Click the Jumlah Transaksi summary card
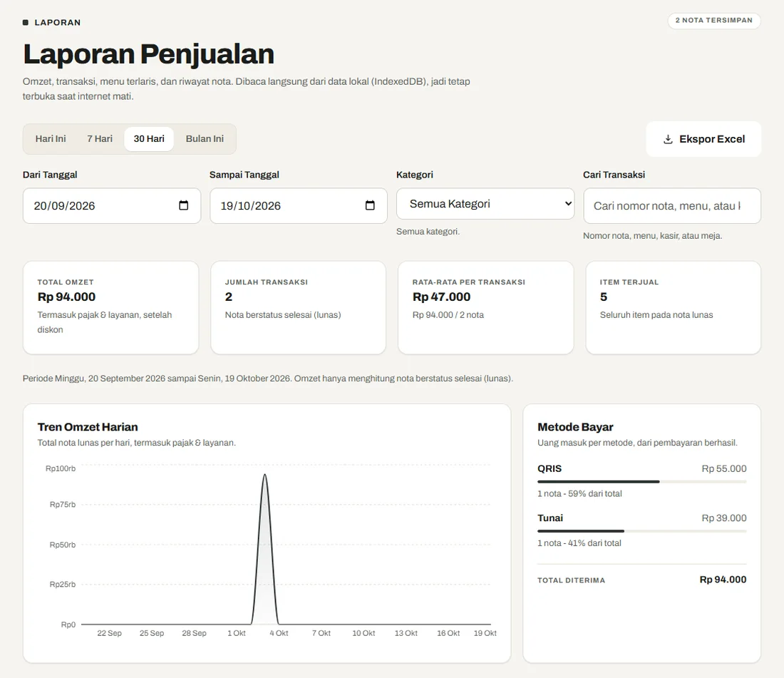This screenshot has width=784, height=678. pyautogui.click(x=299, y=307)
